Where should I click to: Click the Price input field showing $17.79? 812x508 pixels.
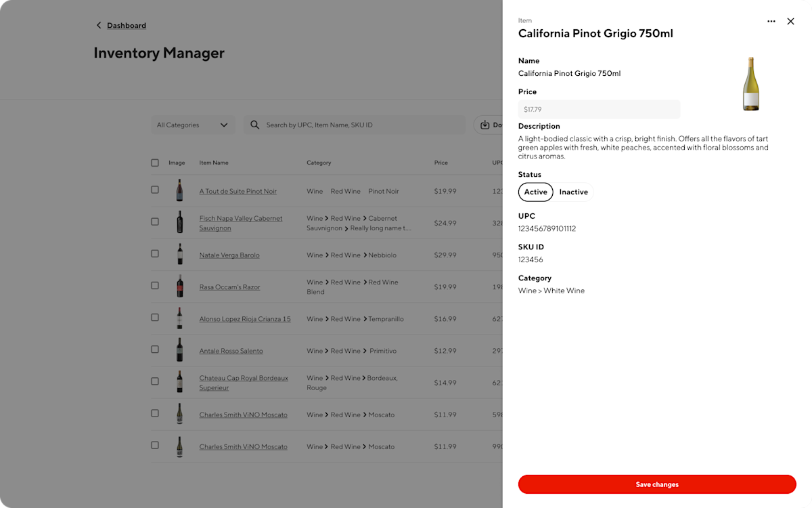(x=599, y=109)
